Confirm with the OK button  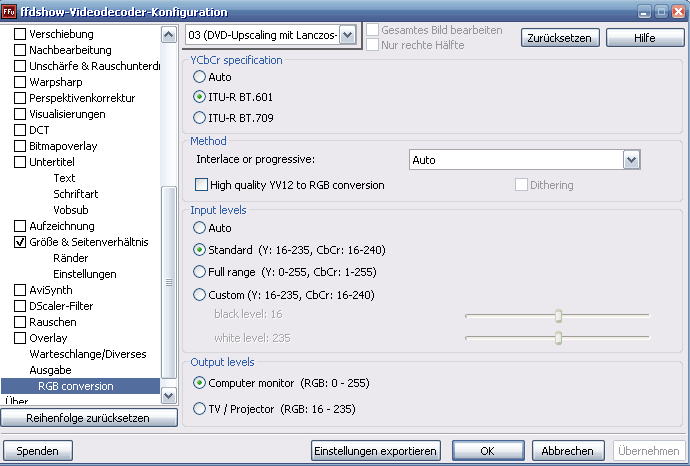[488, 451]
